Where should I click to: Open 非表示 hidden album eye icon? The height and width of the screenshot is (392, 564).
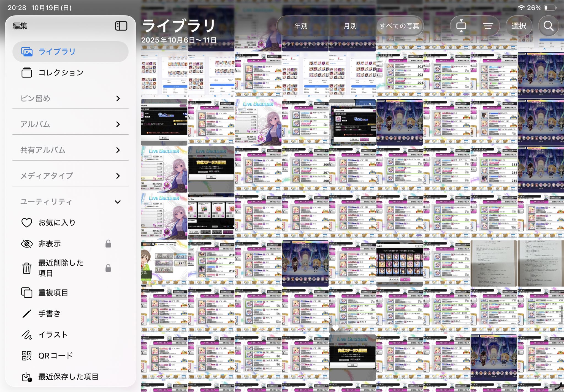coord(27,244)
